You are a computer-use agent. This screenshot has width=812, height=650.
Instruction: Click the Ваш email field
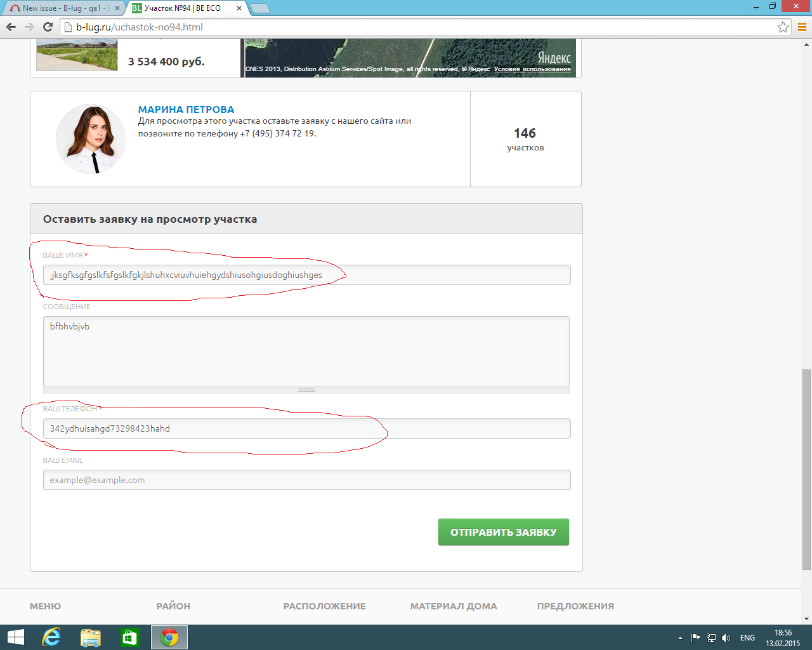pos(306,480)
